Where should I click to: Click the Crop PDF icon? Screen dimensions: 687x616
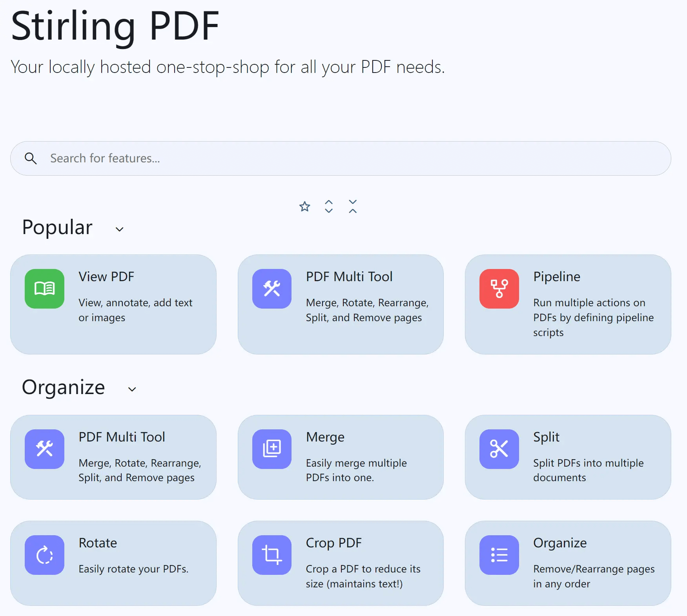click(272, 555)
